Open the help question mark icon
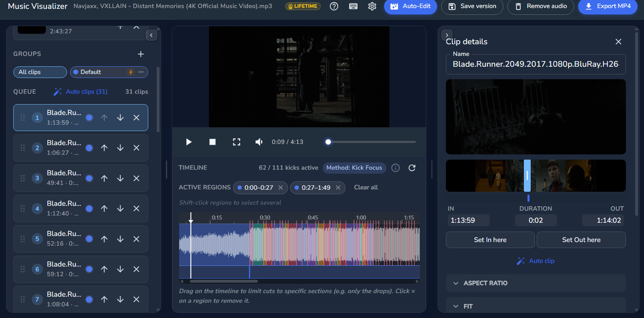Viewport: 644px width, 318px height. pos(334,6)
